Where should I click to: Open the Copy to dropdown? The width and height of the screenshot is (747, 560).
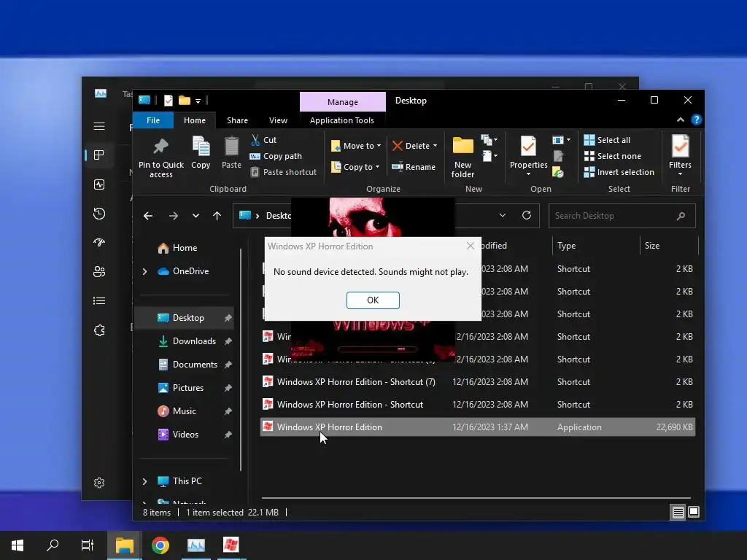pyautogui.click(x=355, y=167)
